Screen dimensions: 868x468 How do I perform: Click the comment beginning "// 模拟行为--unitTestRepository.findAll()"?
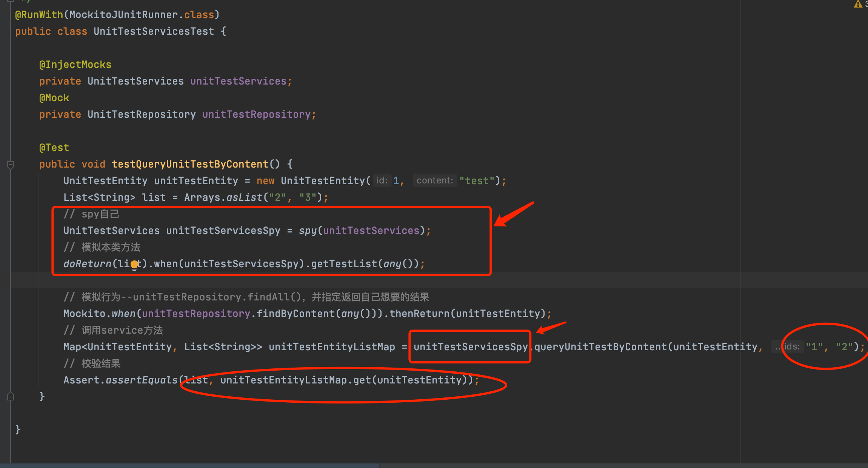click(x=246, y=297)
